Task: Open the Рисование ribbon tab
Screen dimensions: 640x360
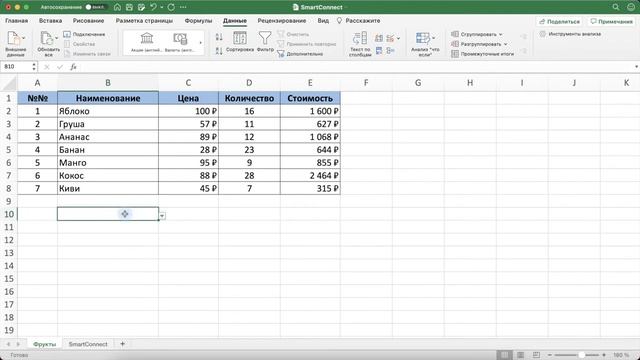Action: [x=88, y=20]
